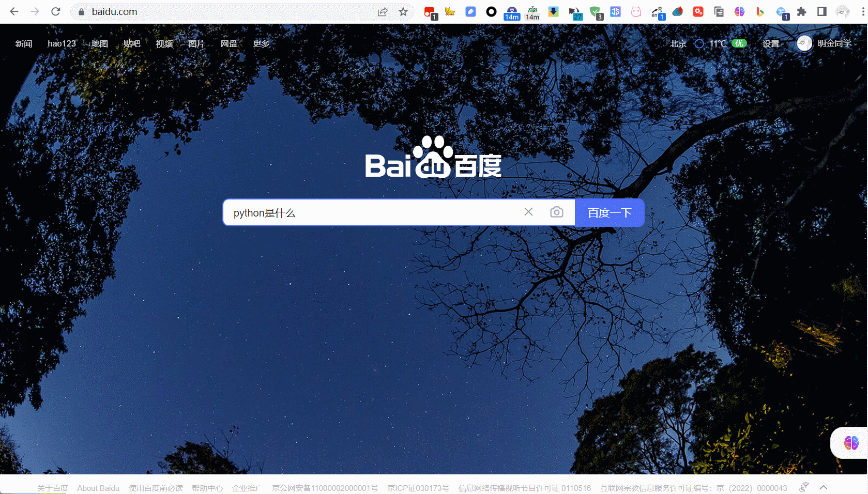Share this page from address bar

coord(383,12)
